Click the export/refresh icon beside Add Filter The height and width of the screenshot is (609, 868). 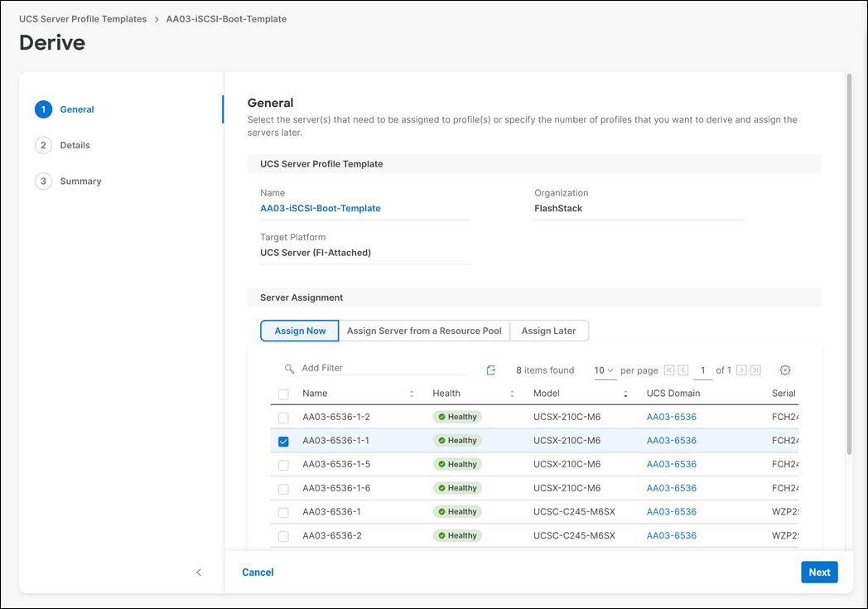point(491,369)
